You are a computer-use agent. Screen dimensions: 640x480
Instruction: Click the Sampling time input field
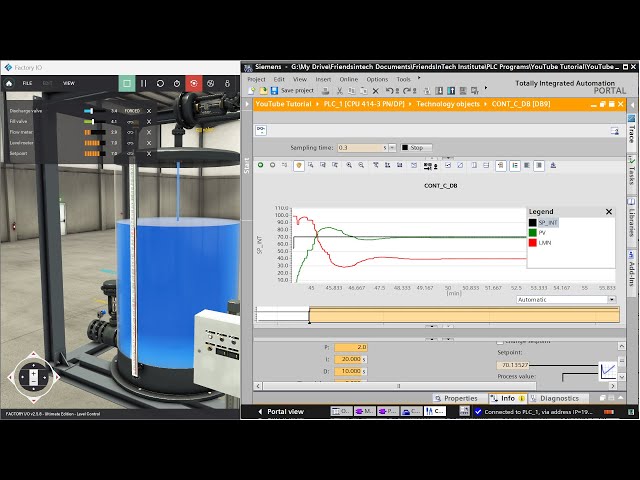tap(362, 148)
